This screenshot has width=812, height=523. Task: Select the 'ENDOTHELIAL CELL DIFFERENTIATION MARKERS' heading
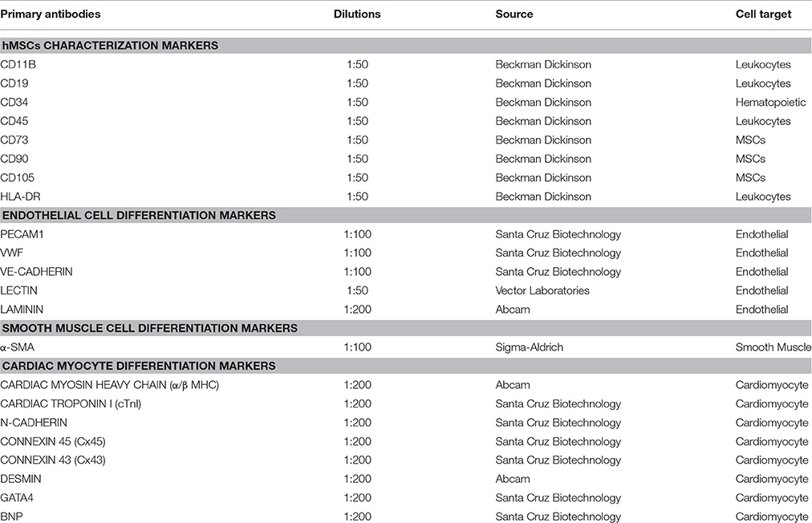(x=139, y=216)
